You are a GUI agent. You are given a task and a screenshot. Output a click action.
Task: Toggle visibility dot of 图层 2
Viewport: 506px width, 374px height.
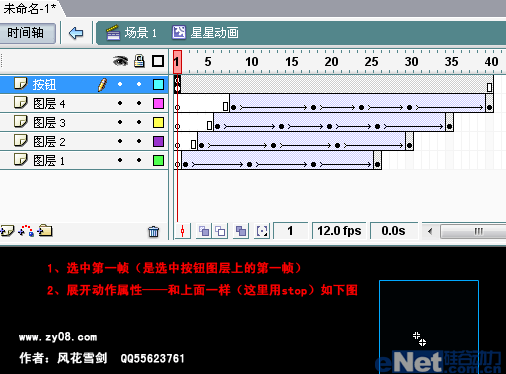[120, 141]
